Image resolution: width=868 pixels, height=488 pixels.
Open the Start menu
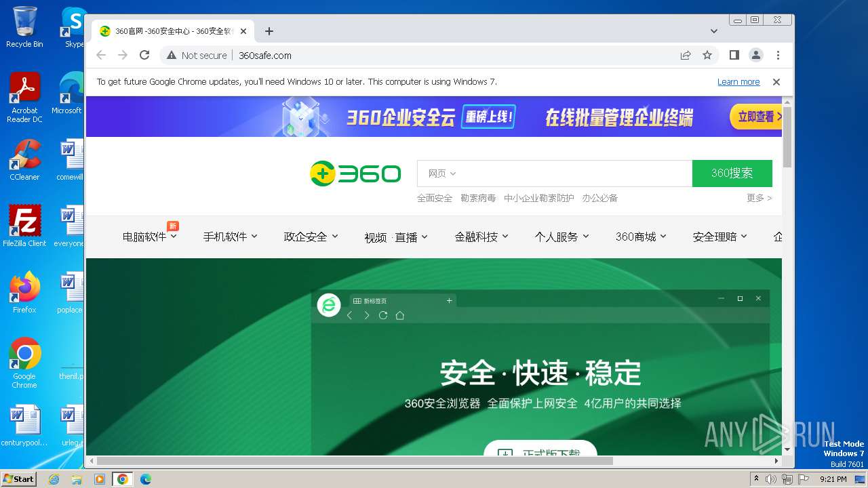[x=18, y=479]
